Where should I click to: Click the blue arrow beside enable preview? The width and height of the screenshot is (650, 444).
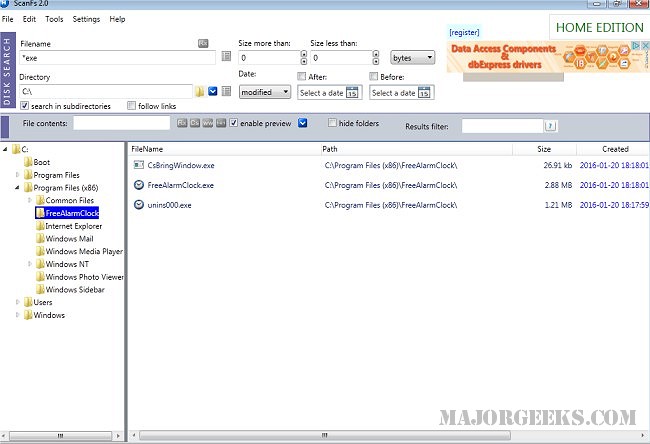click(x=303, y=123)
